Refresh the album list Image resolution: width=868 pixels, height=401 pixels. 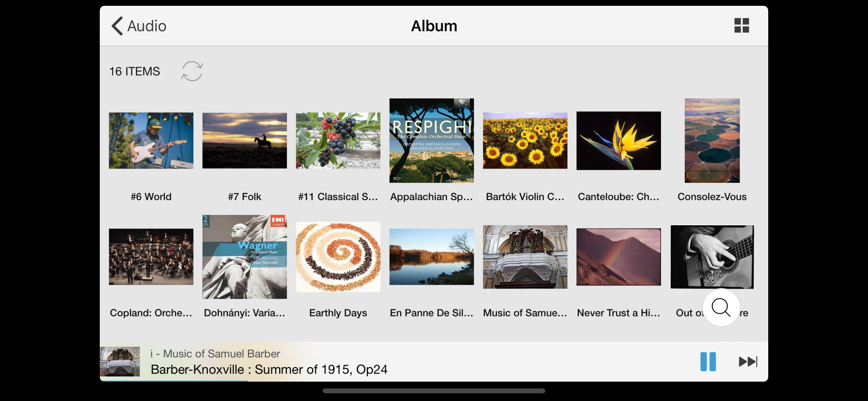[192, 71]
